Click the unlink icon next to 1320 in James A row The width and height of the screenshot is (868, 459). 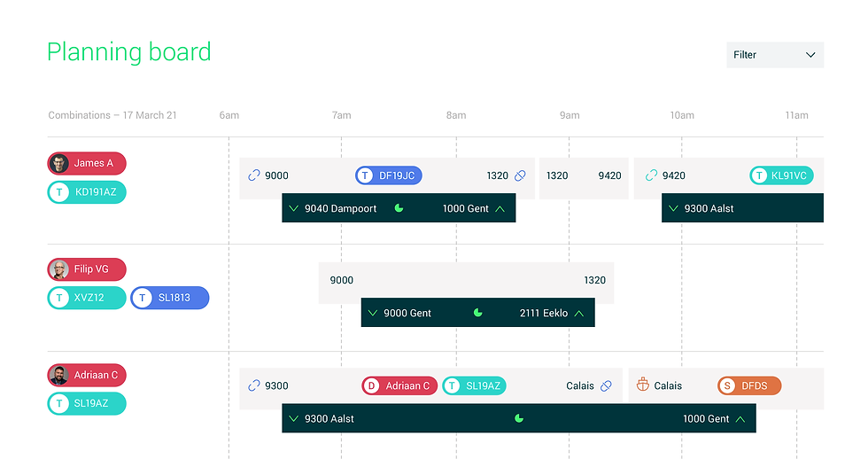point(520,175)
